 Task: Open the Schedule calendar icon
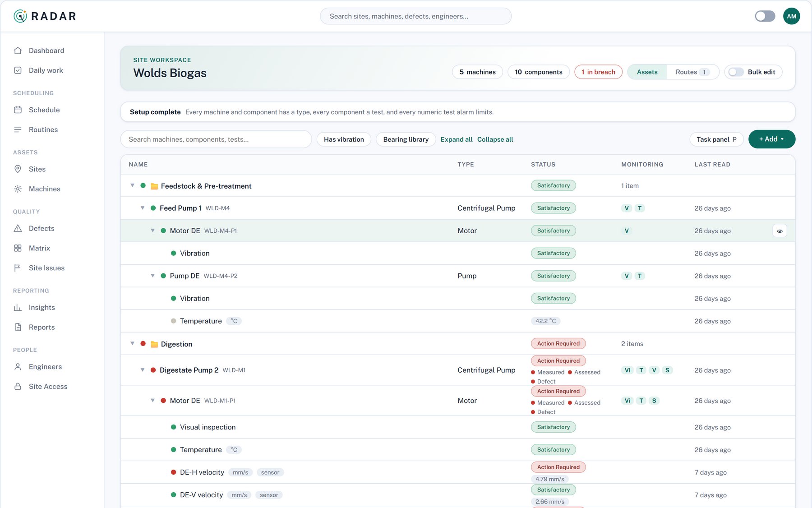click(x=18, y=110)
